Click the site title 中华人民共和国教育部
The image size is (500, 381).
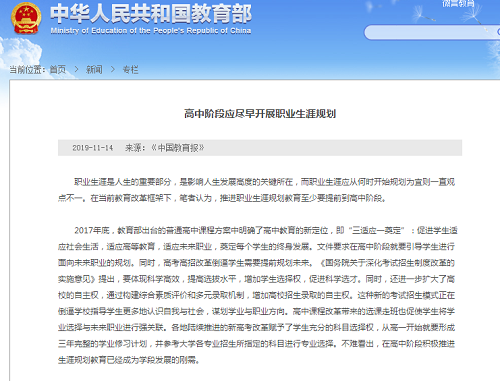(151, 13)
